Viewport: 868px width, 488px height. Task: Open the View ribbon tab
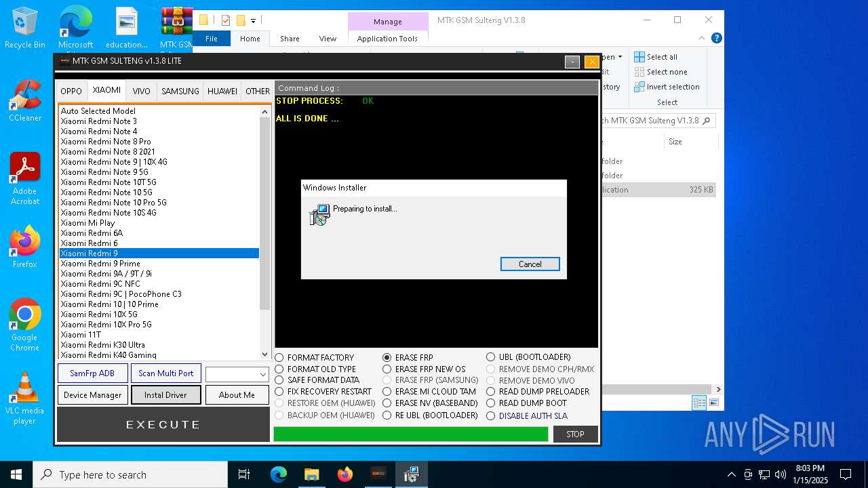(328, 39)
